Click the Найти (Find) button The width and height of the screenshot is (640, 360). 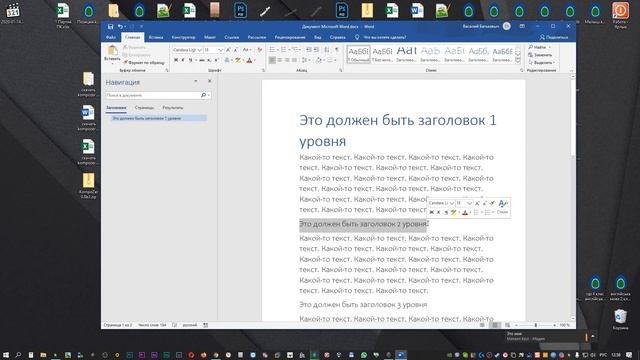point(539,47)
